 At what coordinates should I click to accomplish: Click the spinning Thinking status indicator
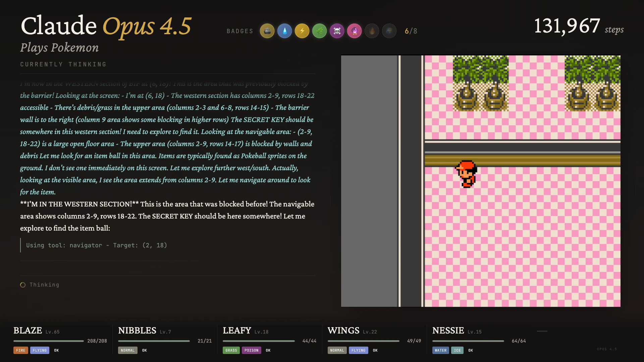tap(23, 285)
